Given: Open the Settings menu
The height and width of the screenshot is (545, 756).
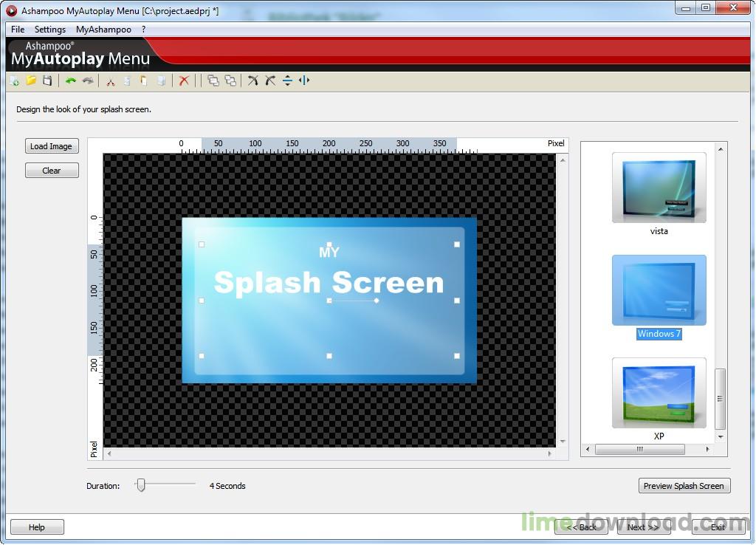Looking at the screenshot, I should tap(49, 30).
